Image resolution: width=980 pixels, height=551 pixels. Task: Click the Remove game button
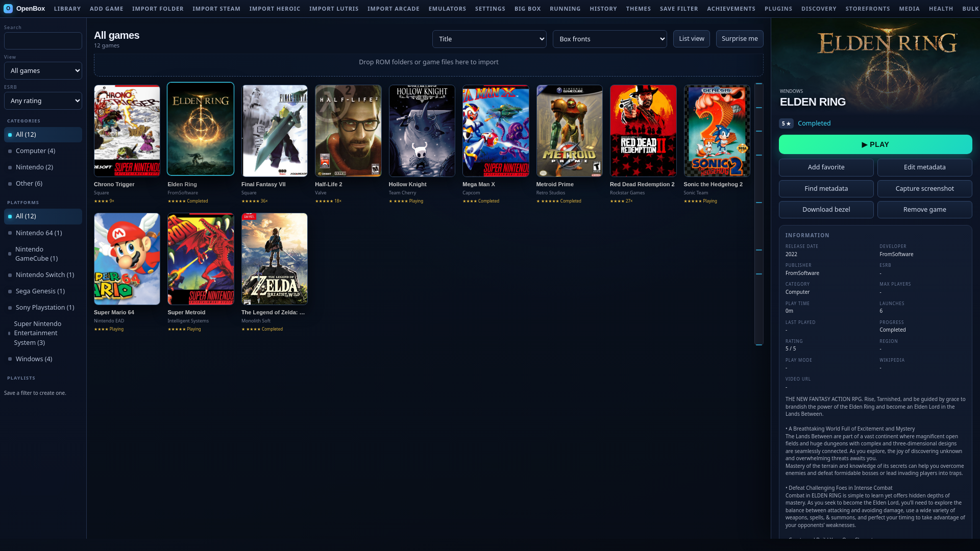(924, 210)
